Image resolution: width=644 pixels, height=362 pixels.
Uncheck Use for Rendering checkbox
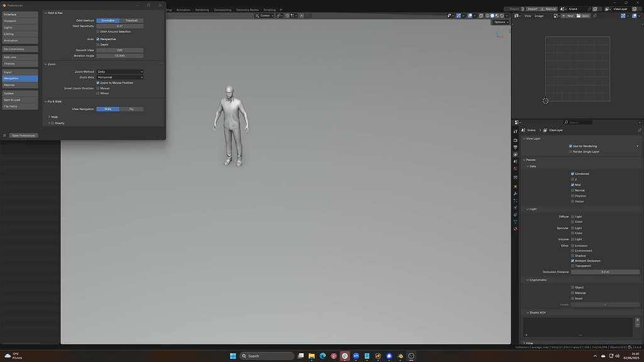tap(570, 146)
